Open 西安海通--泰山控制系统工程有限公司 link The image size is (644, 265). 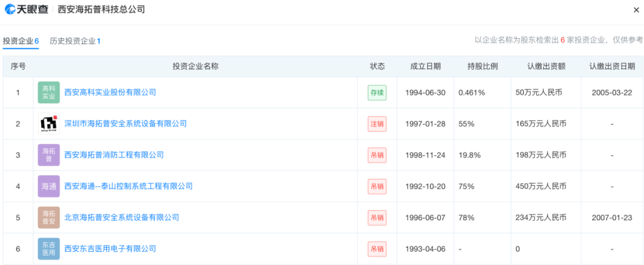tap(128, 186)
